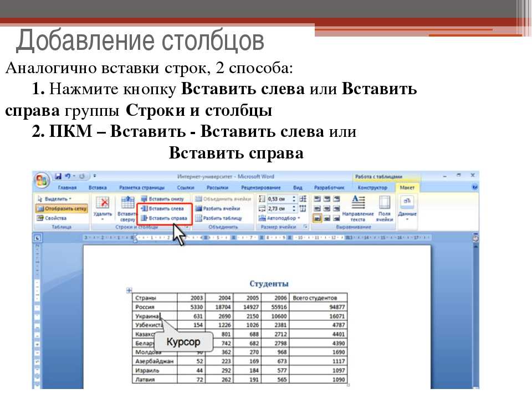This screenshot has width=532, height=399.
Task: Click the View Ruler icon above scrollbar
Action: pos(475,238)
